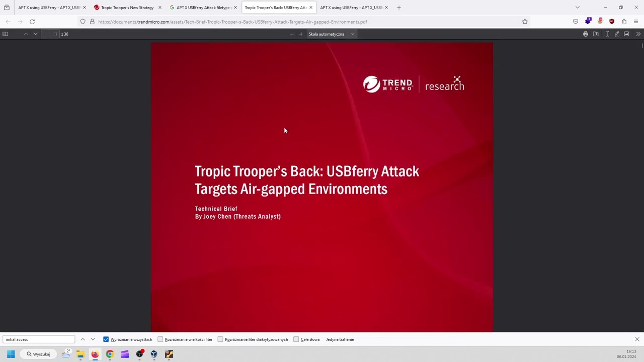Screen dimensions: 644x362
Task: Click the taskbar clock and date
Action: (x=627, y=354)
